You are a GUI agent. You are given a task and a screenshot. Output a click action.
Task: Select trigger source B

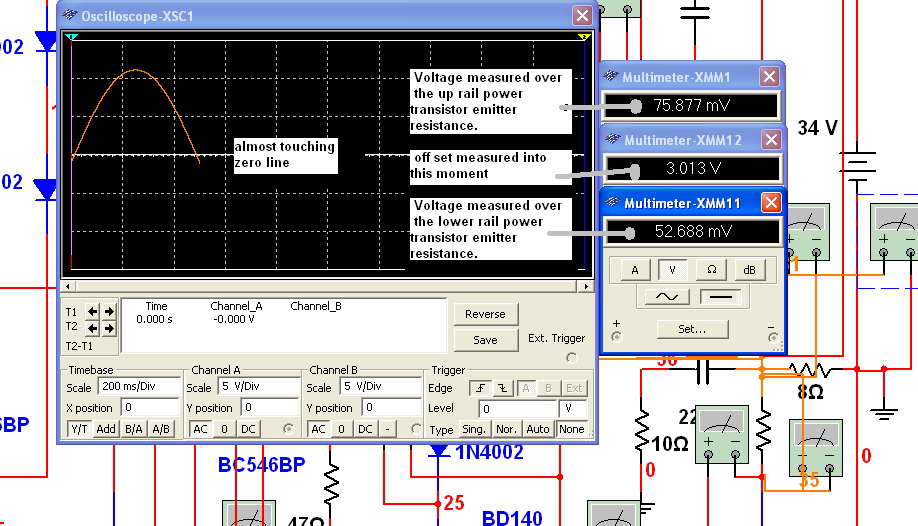549,388
